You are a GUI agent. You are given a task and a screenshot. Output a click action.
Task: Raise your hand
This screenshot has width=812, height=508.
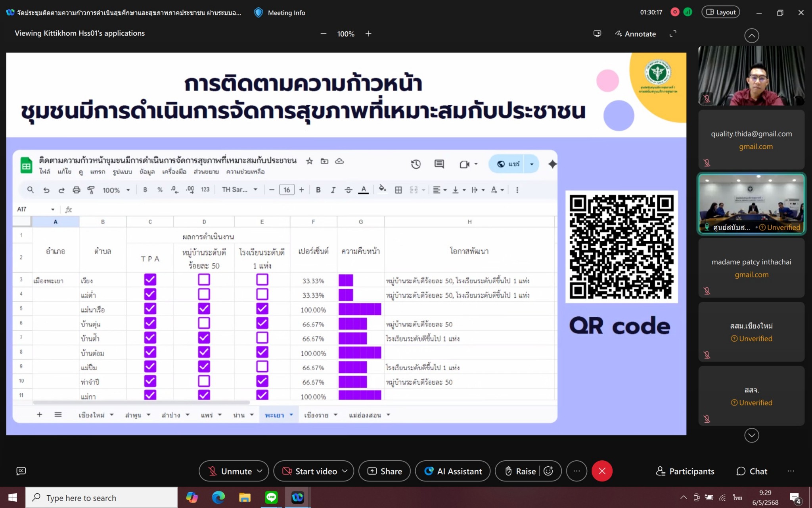coord(520,471)
